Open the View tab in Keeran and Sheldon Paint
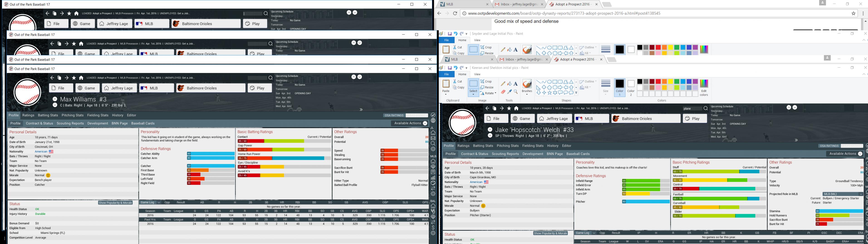Image resolution: width=868 pixels, height=244 pixels. [x=477, y=74]
